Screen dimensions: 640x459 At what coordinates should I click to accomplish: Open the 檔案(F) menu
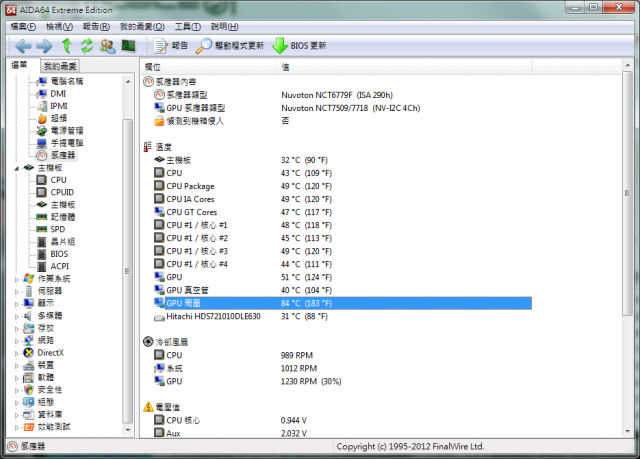(x=23, y=27)
